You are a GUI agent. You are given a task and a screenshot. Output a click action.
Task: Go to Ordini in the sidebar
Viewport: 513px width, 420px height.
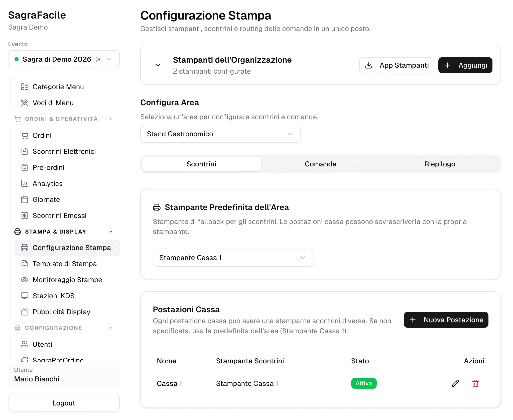point(67,135)
